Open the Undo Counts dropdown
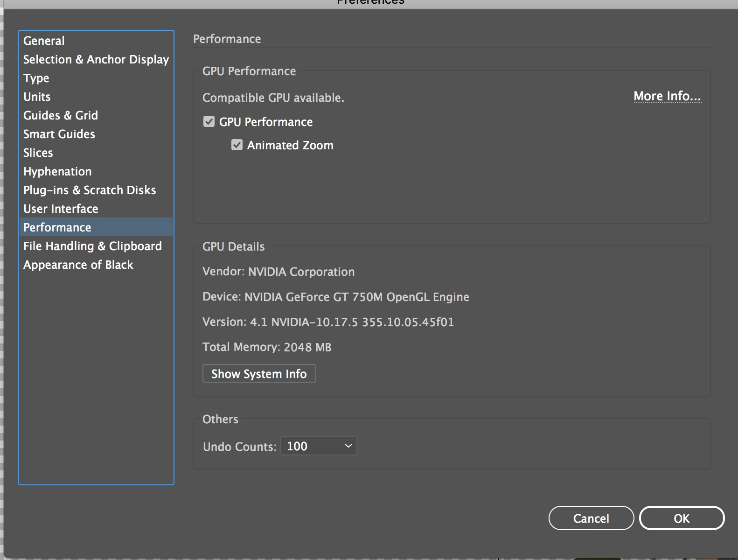 click(x=319, y=446)
